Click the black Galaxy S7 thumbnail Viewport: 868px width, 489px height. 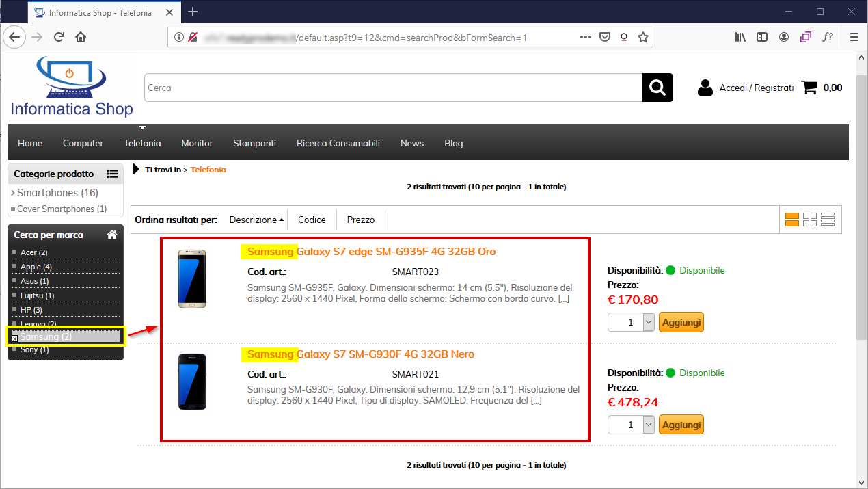tap(192, 382)
